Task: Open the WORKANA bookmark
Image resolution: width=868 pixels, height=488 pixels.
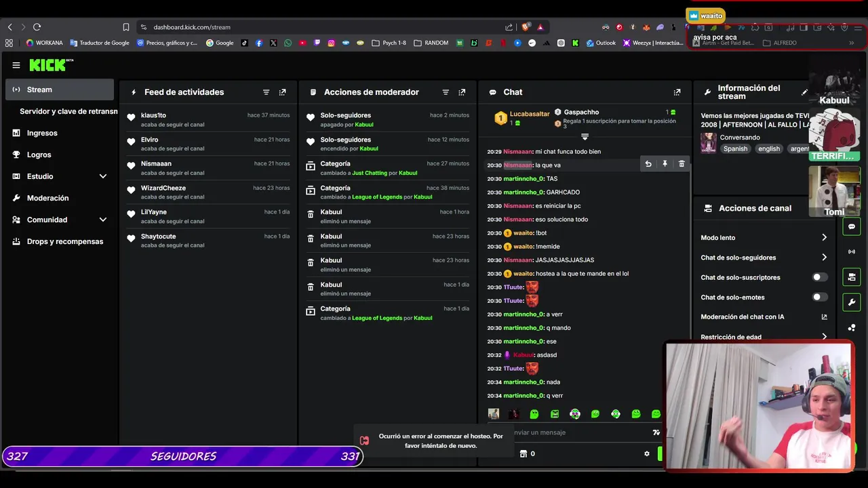Action: pyautogui.click(x=44, y=43)
